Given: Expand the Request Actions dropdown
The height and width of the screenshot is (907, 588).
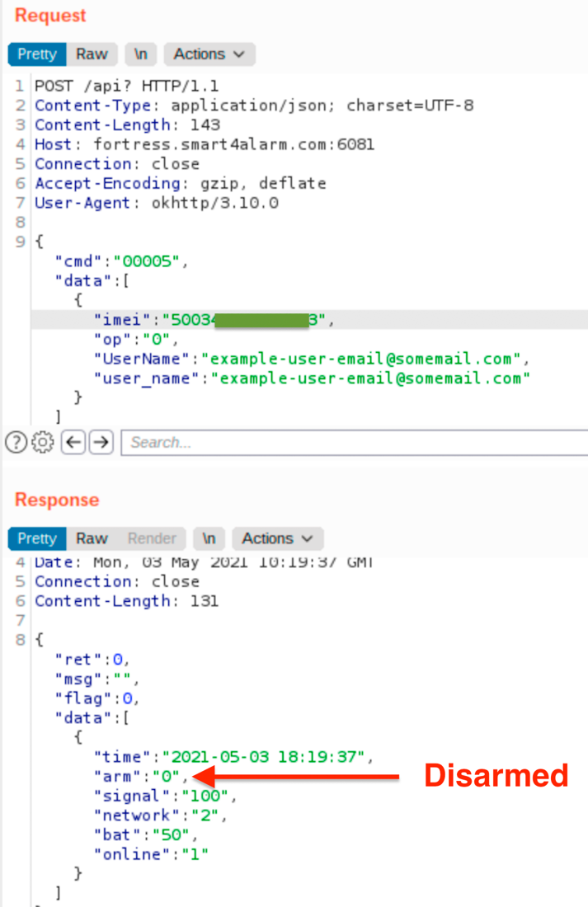Looking at the screenshot, I should [209, 54].
